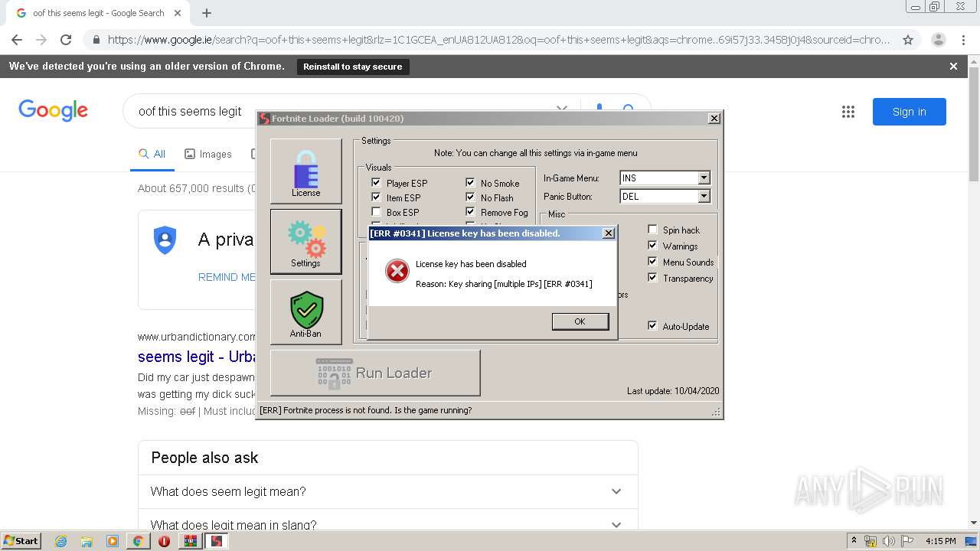Switch to the Images search tab
Viewport: 980px width, 551px height.
click(x=208, y=154)
